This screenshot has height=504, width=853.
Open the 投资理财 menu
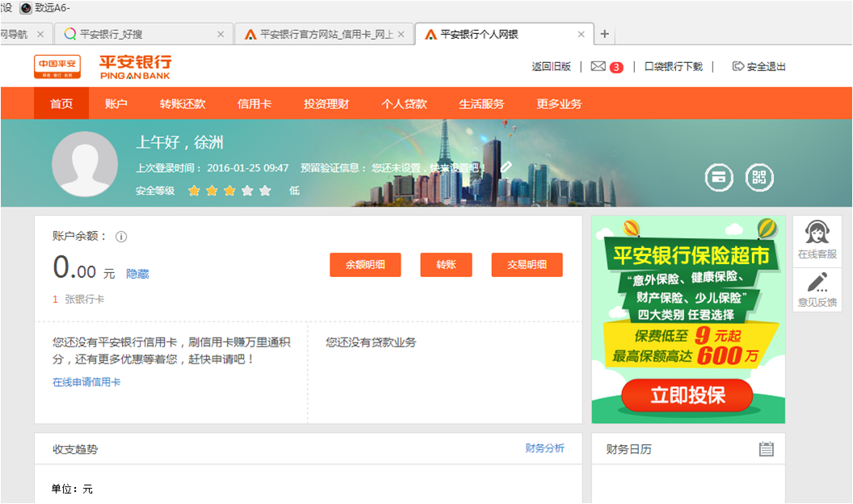coord(326,104)
